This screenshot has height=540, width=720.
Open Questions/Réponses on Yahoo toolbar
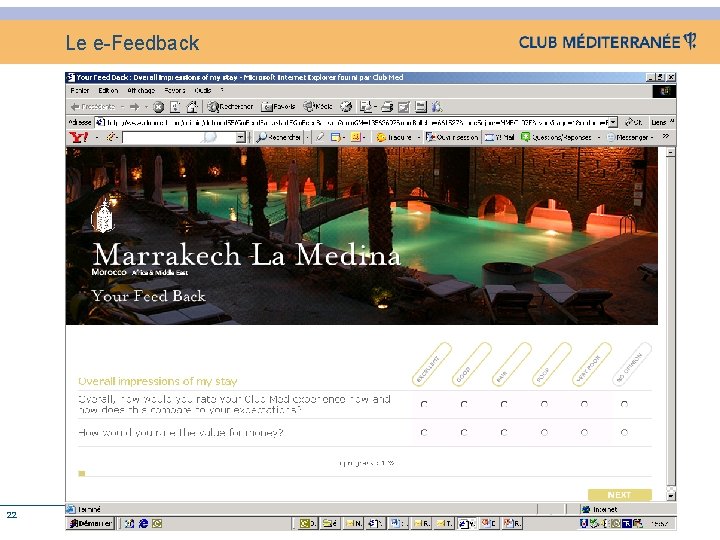pos(557,137)
